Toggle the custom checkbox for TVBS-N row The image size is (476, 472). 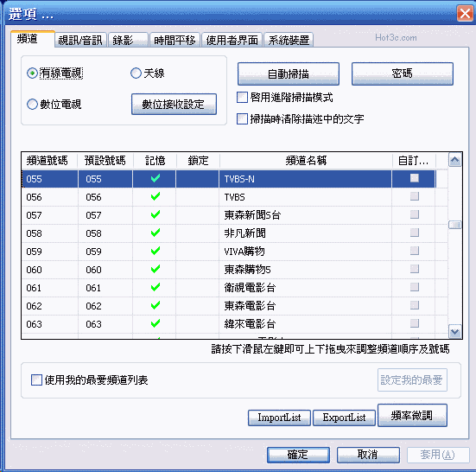pos(415,178)
